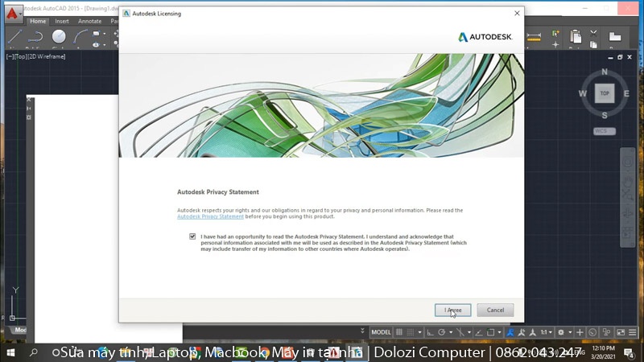Click the ID Point crosshair icon
Viewport: 644px width, 362px height.
pos(555,44)
